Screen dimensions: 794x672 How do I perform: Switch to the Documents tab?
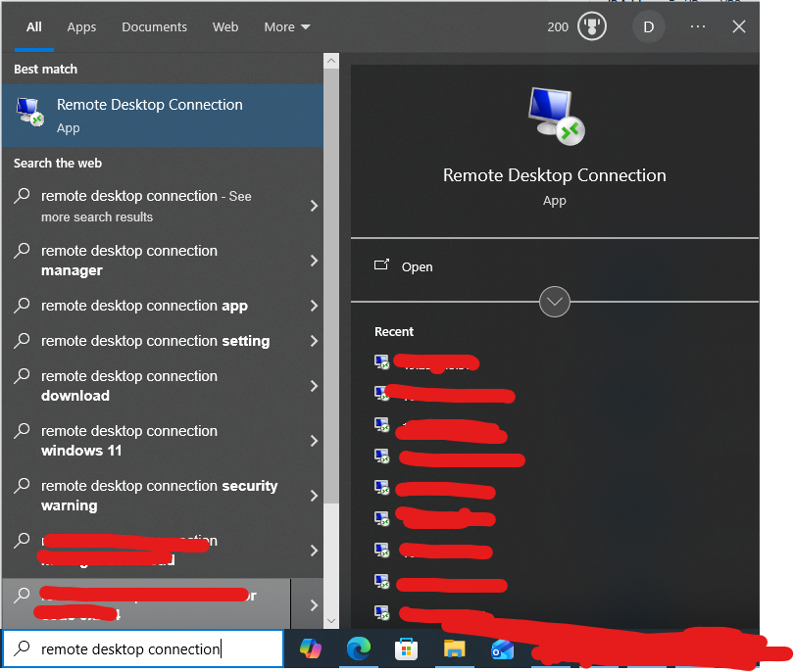coord(155,26)
